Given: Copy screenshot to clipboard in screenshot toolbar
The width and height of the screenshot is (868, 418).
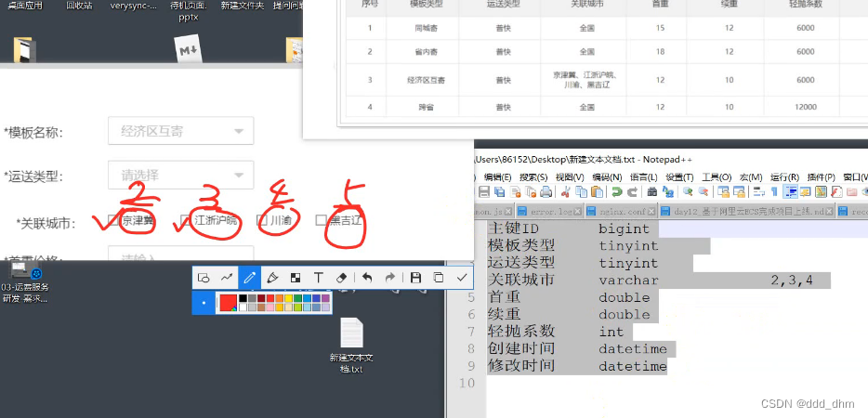Looking at the screenshot, I should tap(439, 278).
